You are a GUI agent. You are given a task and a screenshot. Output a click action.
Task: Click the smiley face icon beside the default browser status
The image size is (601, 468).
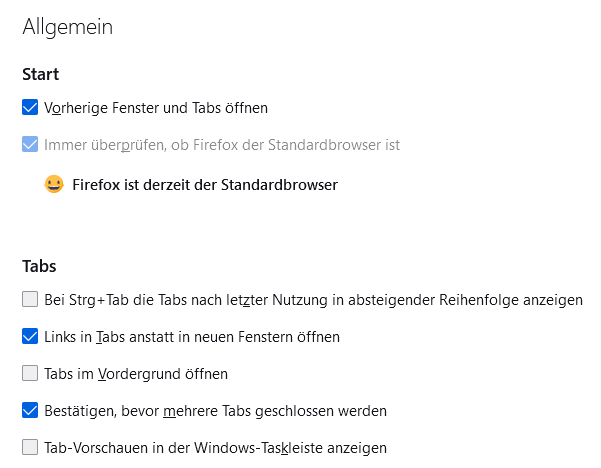54,185
